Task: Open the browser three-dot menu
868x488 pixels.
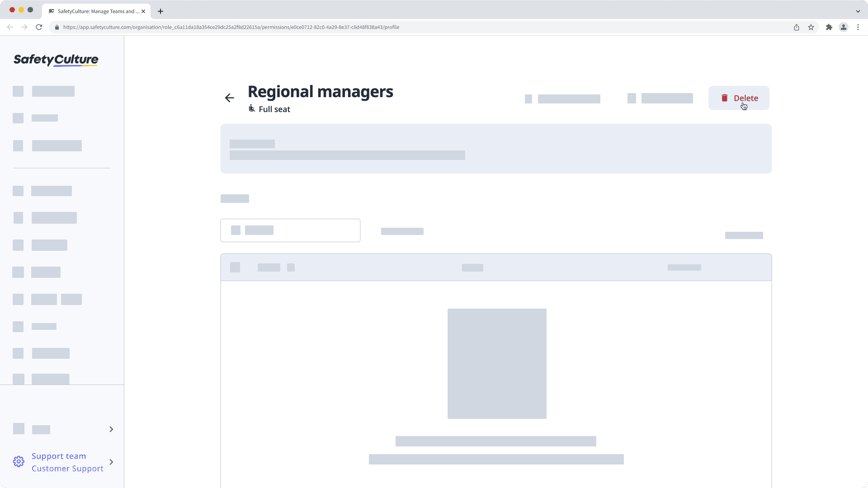Action: [x=859, y=27]
